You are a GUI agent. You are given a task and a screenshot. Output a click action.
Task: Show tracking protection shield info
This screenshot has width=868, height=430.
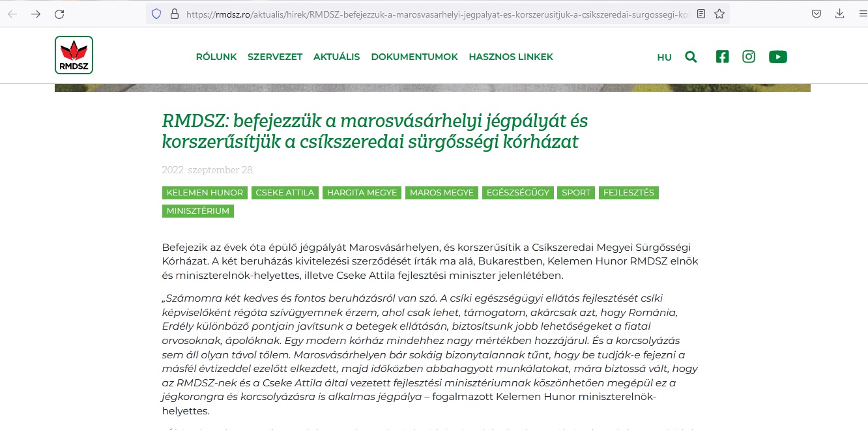point(156,14)
